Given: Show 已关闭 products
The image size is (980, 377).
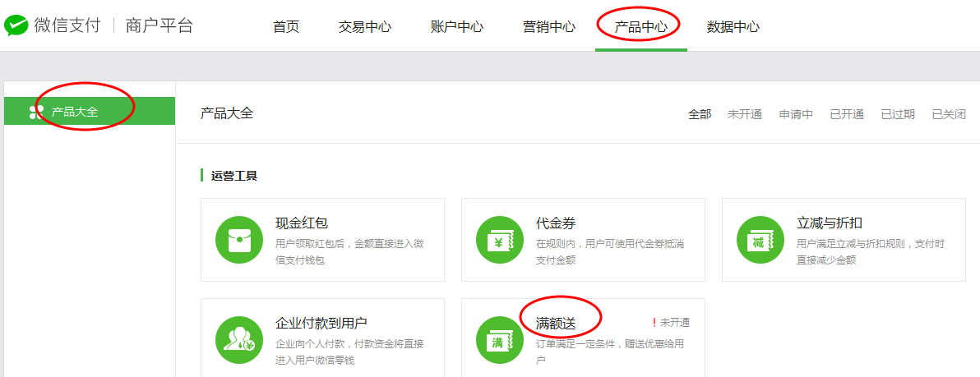Looking at the screenshot, I should (949, 114).
